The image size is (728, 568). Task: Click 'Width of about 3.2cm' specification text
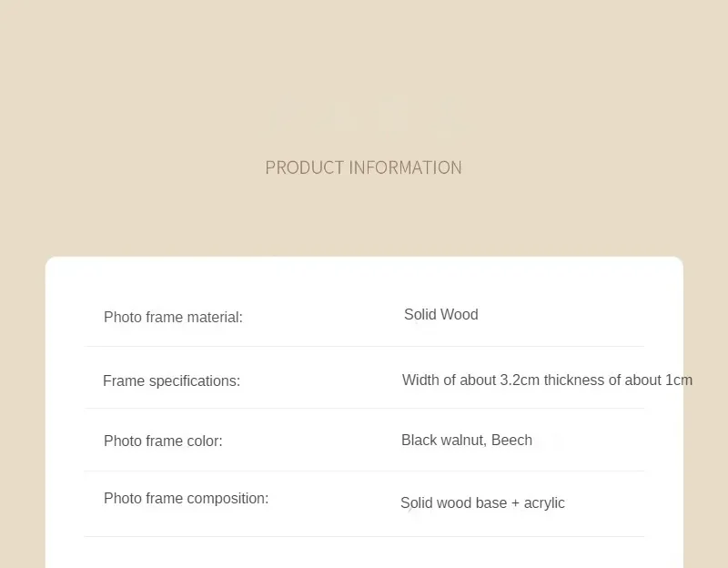click(x=470, y=380)
